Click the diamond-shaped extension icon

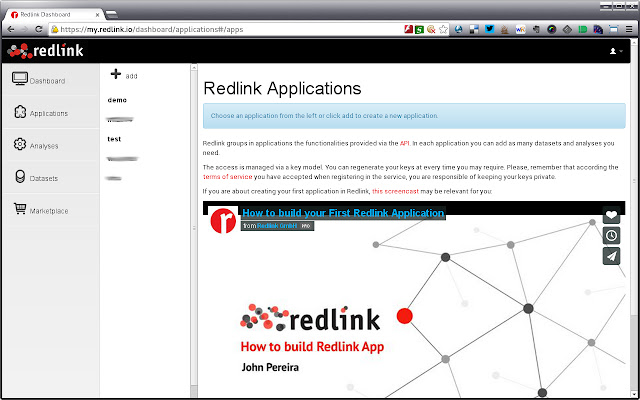click(x=567, y=29)
